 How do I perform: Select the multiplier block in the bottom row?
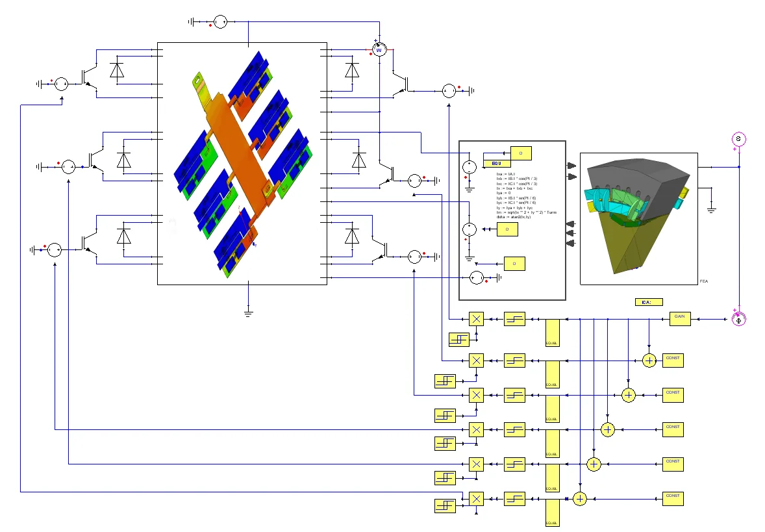click(x=476, y=499)
